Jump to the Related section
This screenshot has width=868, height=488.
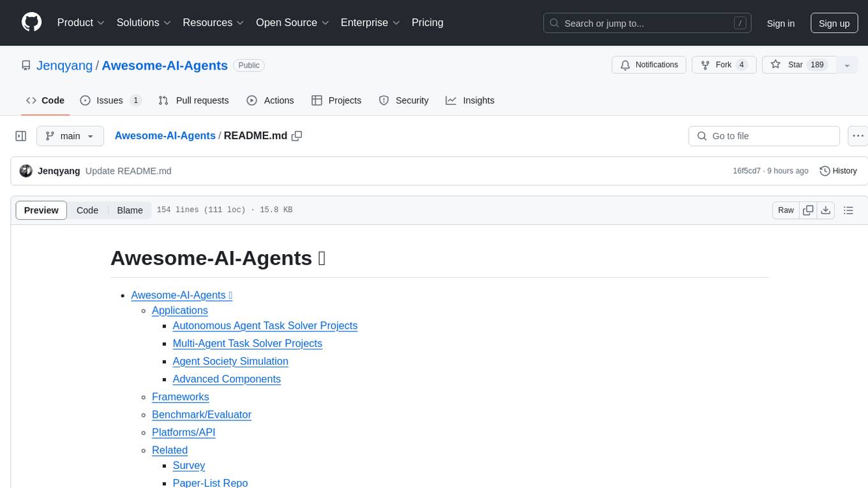pos(170,451)
